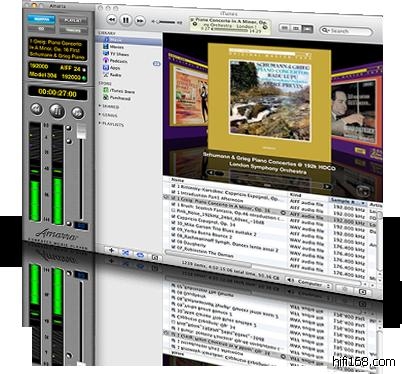This screenshot has height=374, width=402.
Task: Rewind with Amarra round back button
Action: pos(36,109)
